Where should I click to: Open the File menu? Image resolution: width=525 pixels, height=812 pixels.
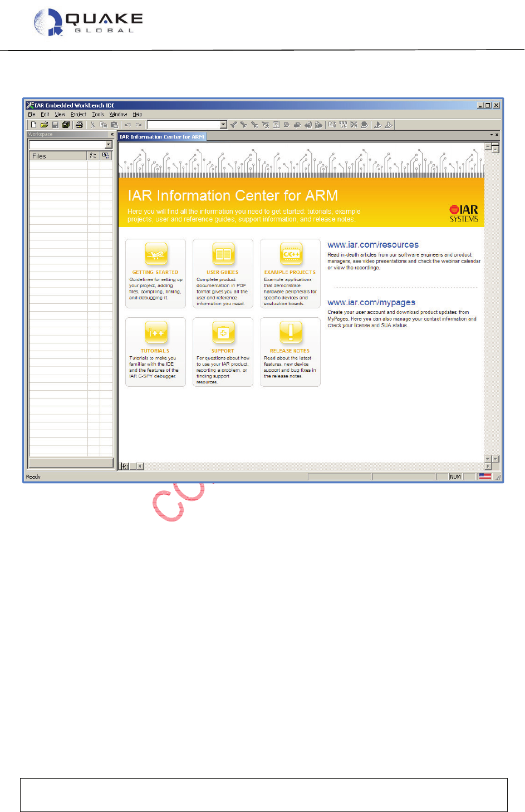[32, 114]
